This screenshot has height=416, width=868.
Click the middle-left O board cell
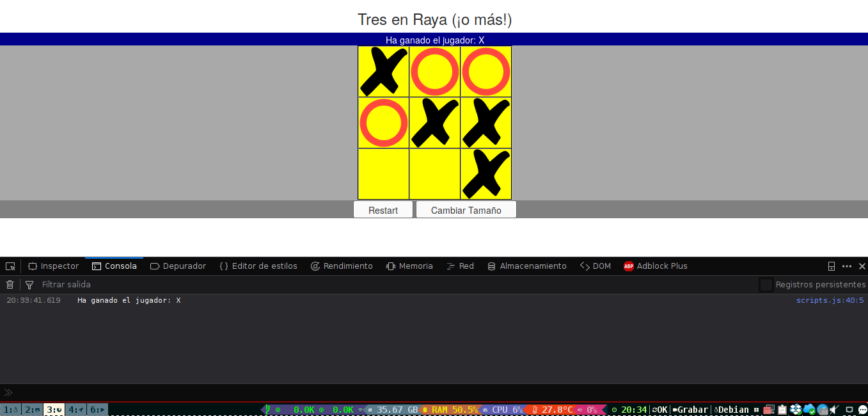384,123
